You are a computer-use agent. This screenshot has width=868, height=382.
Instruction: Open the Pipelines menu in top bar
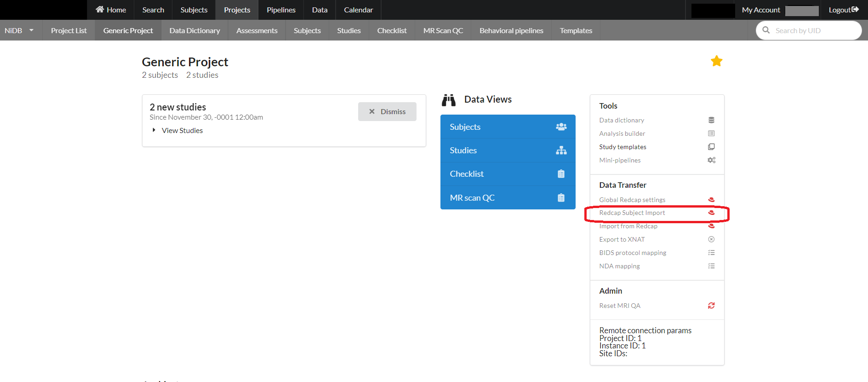tap(281, 10)
